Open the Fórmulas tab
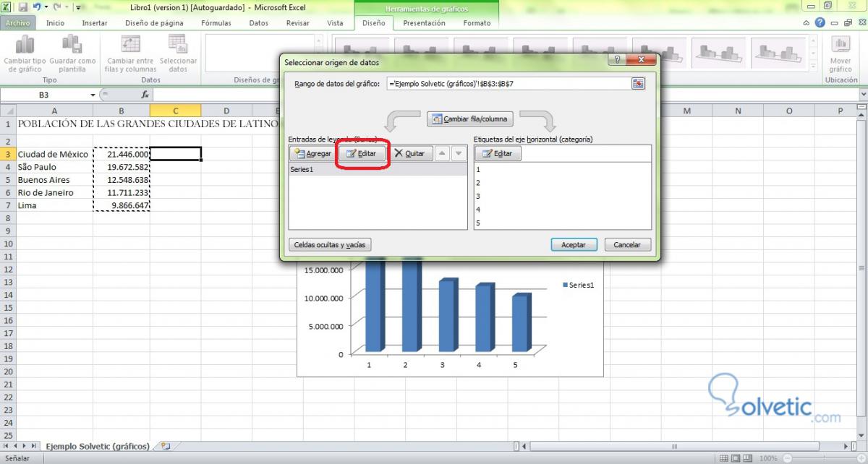868x464 pixels. pyautogui.click(x=216, y=23)
